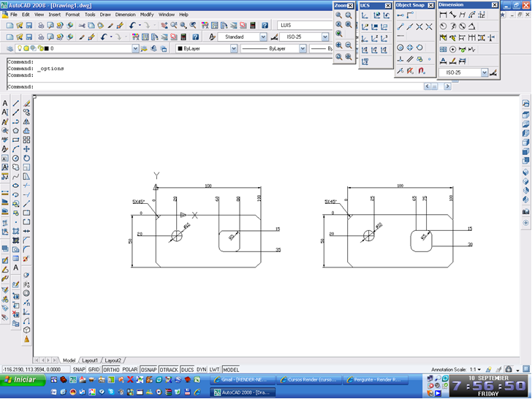The width and height of the screenshot is (532, 399).
Task: Select the Line drawing tool
Action: (15, 103)
